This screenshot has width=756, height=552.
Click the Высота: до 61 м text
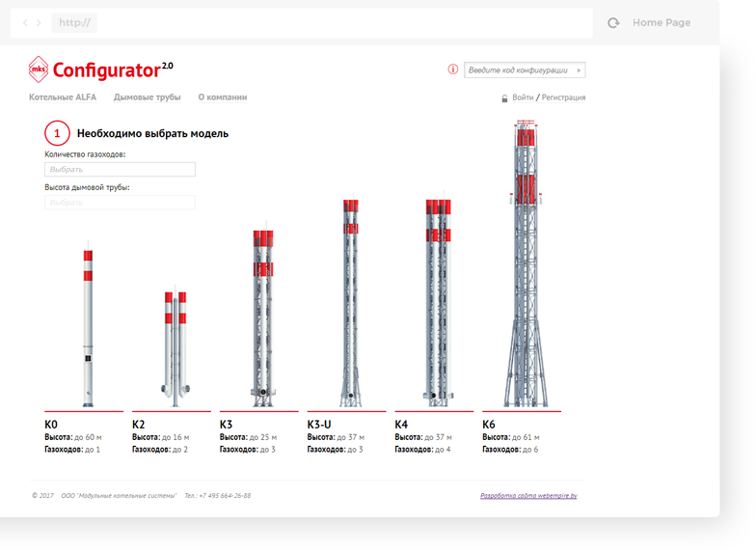pos(511,437)
